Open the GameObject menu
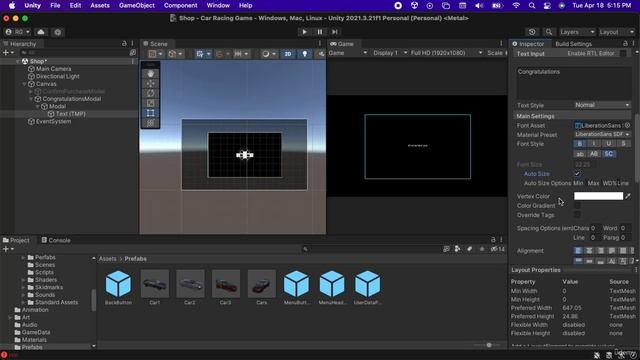 136,6
